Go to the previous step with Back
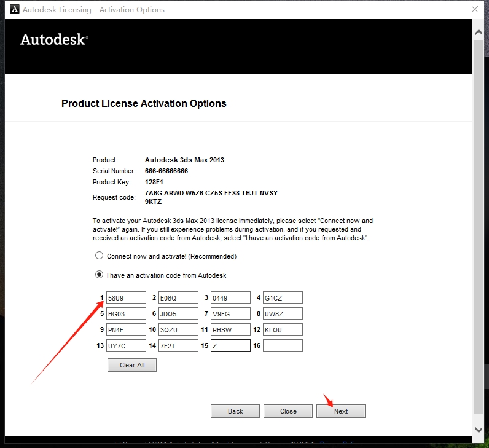 click(235, 411)
